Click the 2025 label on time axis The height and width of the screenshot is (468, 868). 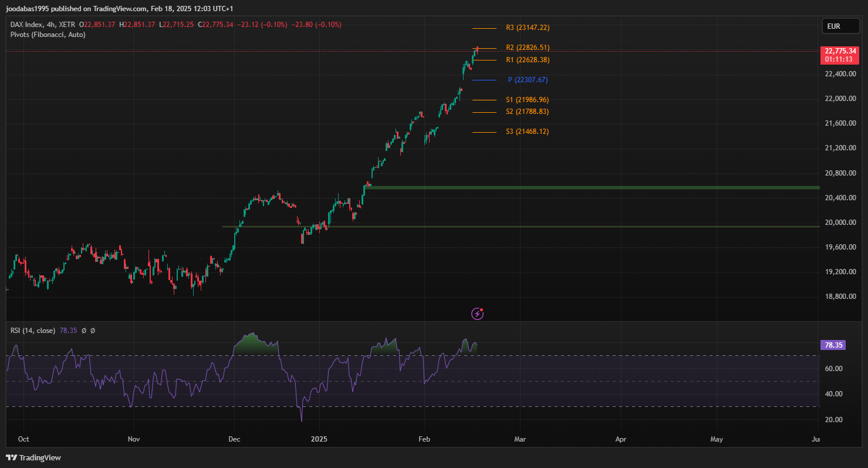(x=319, y=439)
